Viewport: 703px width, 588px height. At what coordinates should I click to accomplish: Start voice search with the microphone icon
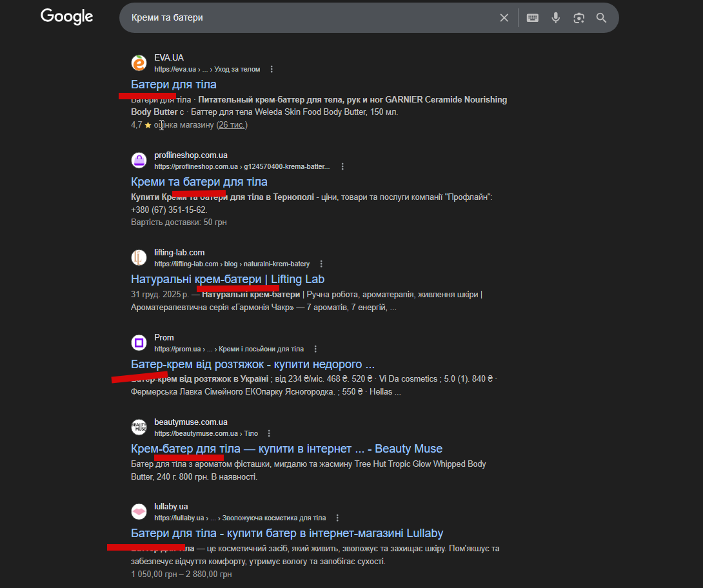555,18
